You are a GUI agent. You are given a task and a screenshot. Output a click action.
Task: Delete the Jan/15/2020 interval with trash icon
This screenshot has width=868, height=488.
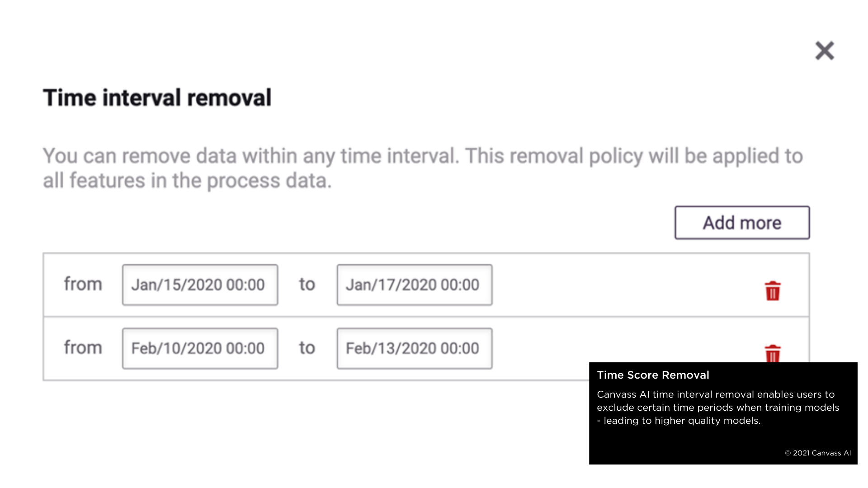[x=773, y=291]
